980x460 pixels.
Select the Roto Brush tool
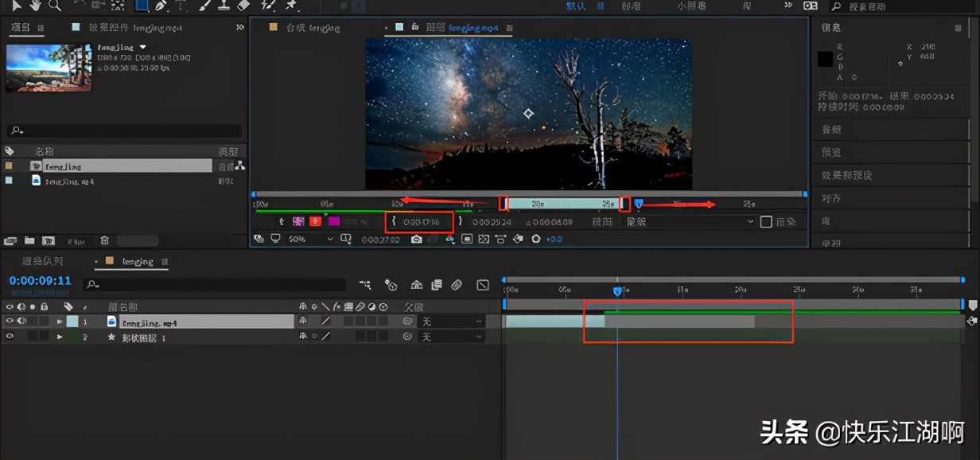tap(268, 6)
